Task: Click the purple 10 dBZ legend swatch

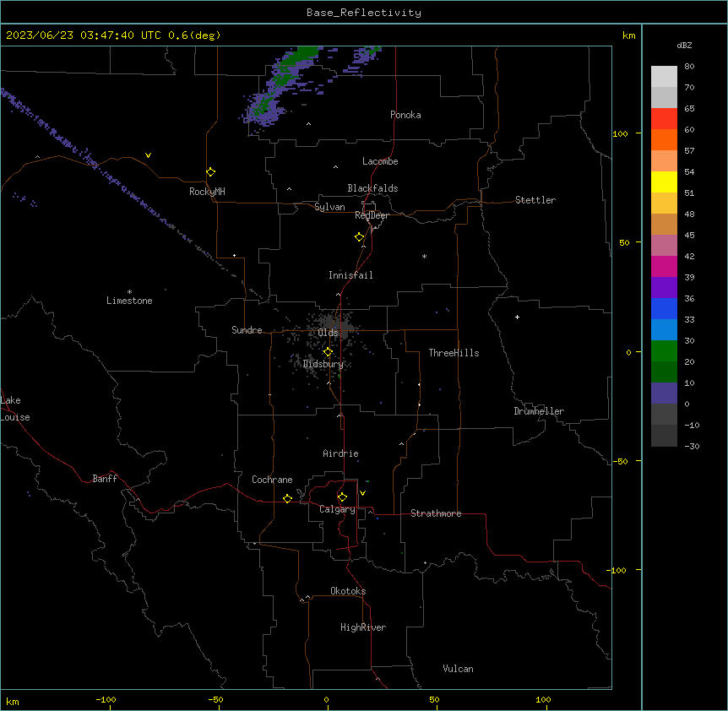Action: tap(664, 393)
